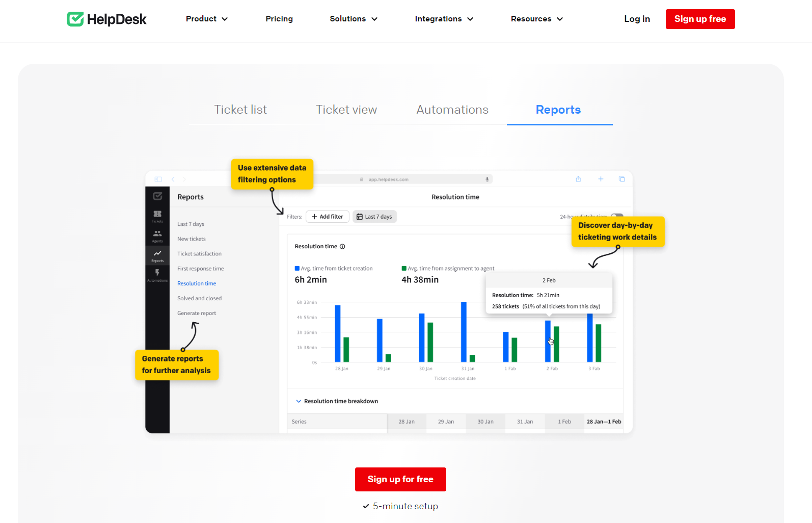Open the First response time report

click(x=201, y=269)
